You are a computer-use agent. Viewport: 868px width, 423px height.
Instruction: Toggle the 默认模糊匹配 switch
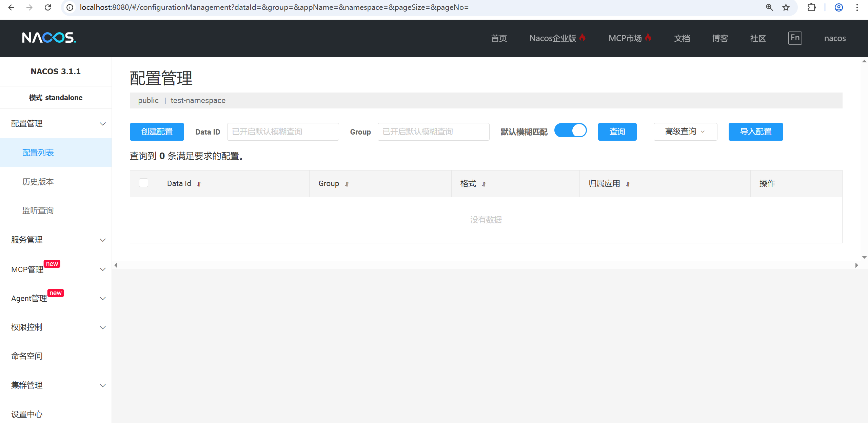tap(571, 130)
